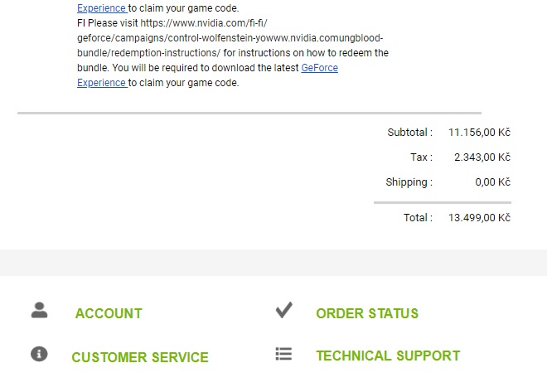Screen dimensions: 547x392
Task: Click the Experience link on the topmost line
Action: coord(101,8)
